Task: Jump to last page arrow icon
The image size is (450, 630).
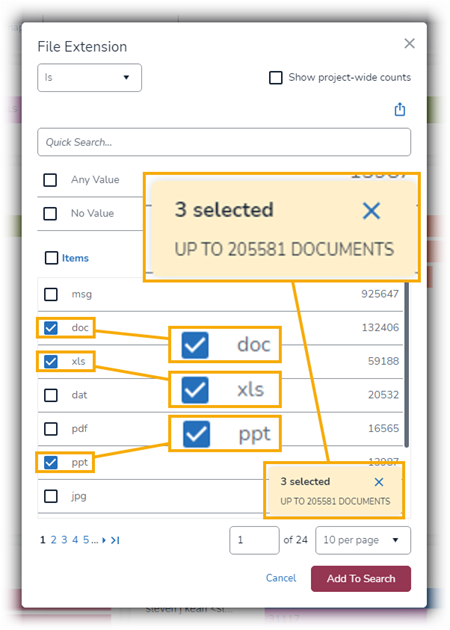Action: coord(115,540)
